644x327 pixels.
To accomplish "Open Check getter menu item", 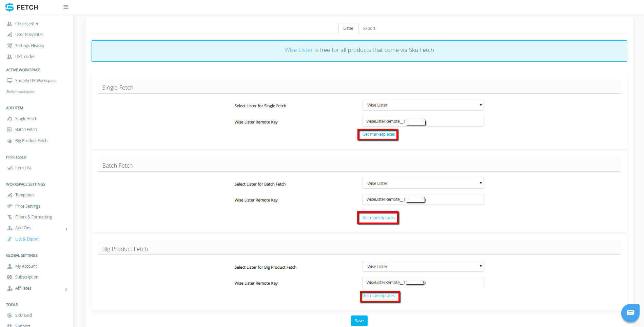I will coord(27,24).
